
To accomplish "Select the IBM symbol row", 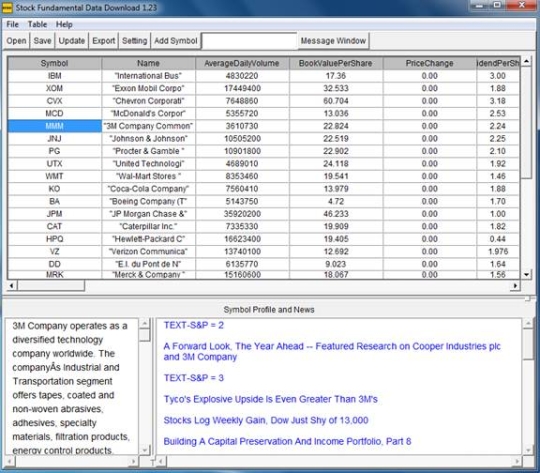I will coord(54,76).
